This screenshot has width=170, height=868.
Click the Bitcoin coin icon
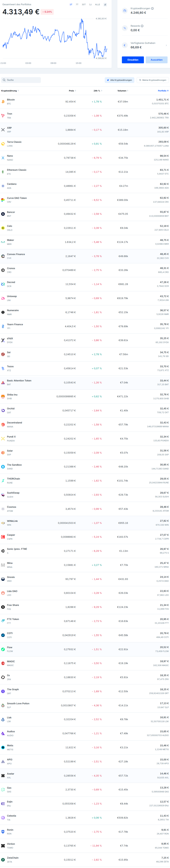3,101
